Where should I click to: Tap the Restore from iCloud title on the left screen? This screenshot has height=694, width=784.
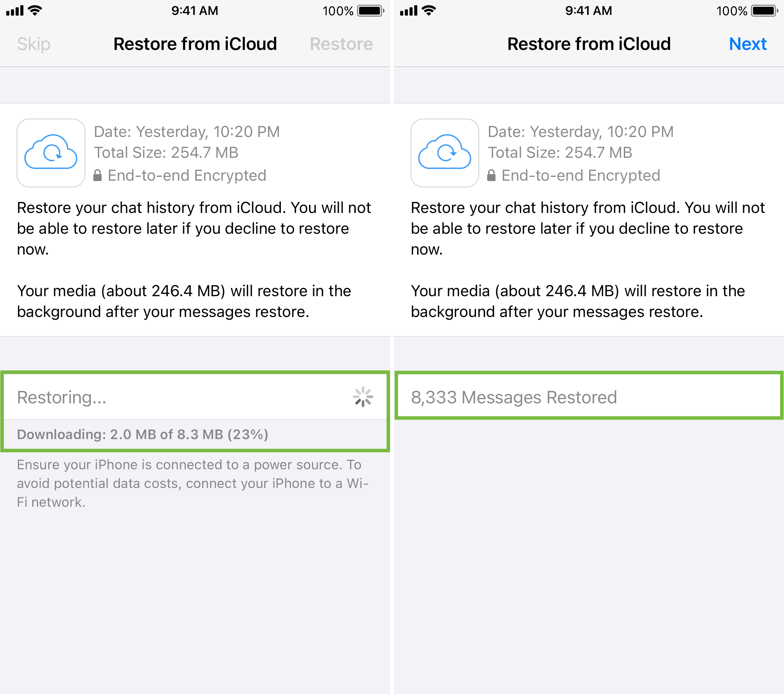pos(195,44)
